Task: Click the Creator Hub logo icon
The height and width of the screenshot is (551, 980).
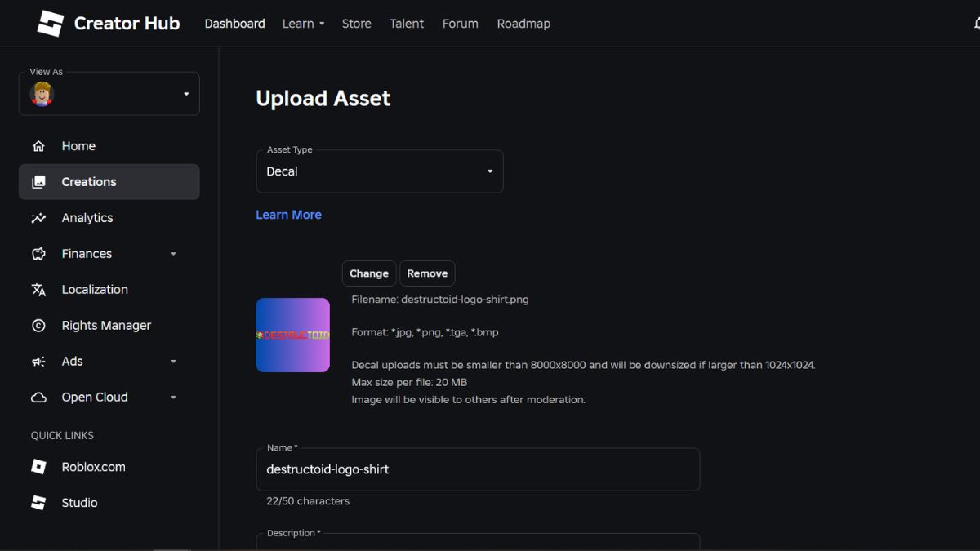Action: point(50,24)
